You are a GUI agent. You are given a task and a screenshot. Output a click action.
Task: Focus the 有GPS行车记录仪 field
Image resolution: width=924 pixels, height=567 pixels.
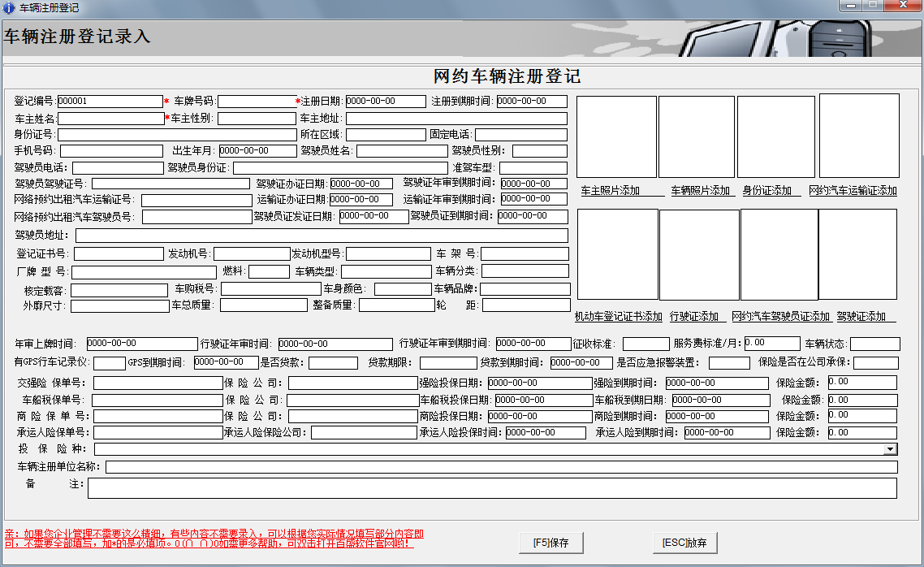tap(109, 363)
